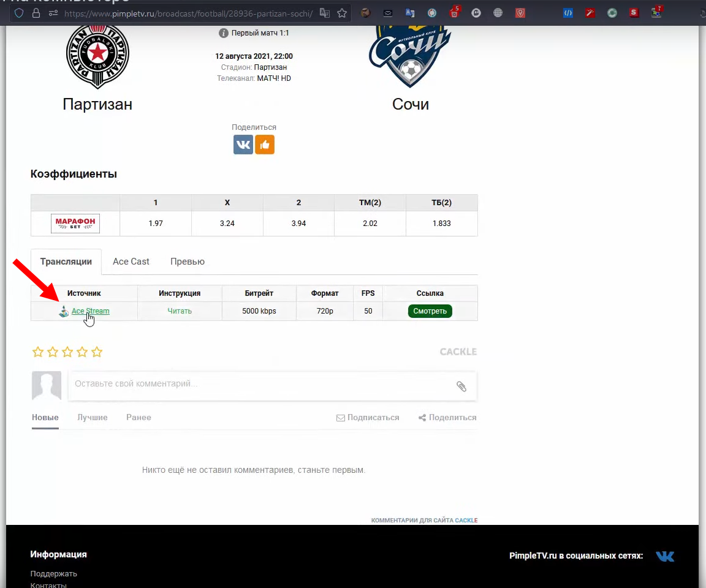Screen dimensions: 706x588
Task: Open the brown round avatar extension icon
Action: [x=366, y=13]
